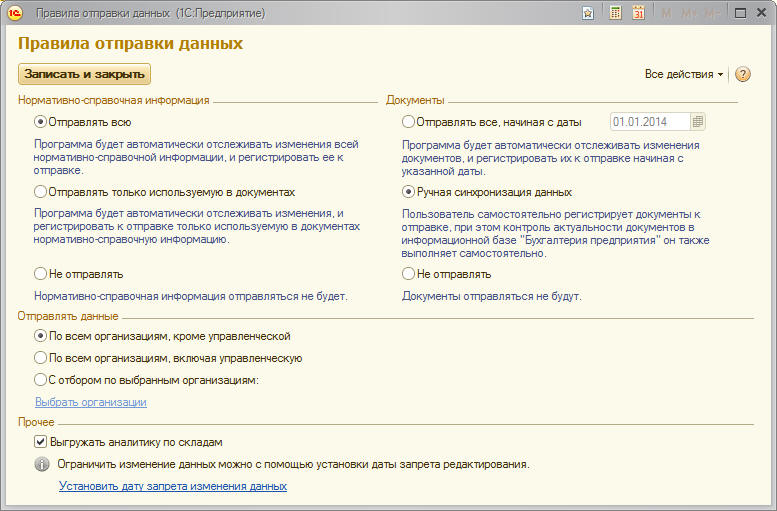Open the calculator from the title bar
777x511 pixels.
[x=615, y=13]
